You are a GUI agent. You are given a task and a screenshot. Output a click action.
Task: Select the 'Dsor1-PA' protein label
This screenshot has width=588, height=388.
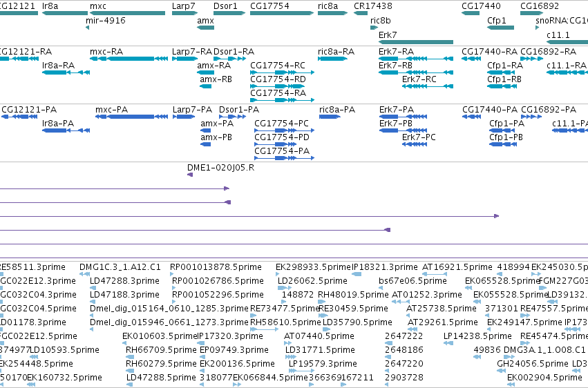239,109
